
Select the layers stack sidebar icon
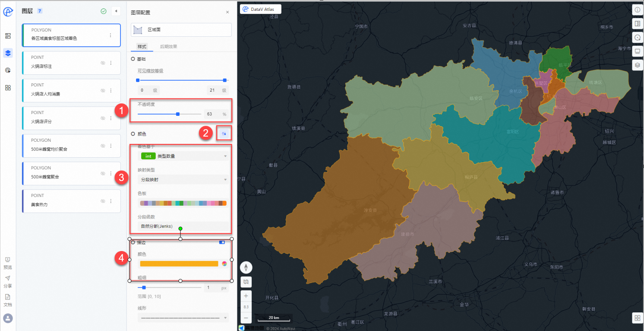(x=8, y=53)
